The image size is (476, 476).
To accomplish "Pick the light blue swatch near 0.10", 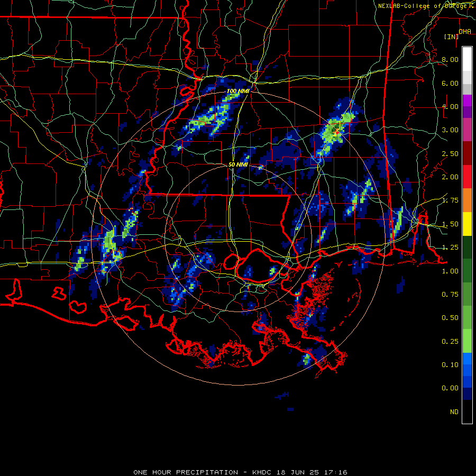I will click(467, 359).
